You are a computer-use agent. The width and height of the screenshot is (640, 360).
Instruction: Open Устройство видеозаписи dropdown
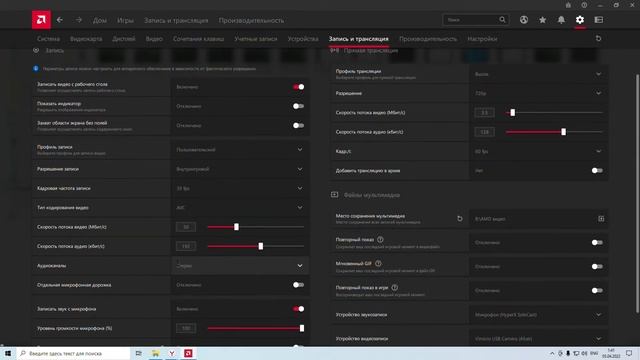tap(538, 339)
